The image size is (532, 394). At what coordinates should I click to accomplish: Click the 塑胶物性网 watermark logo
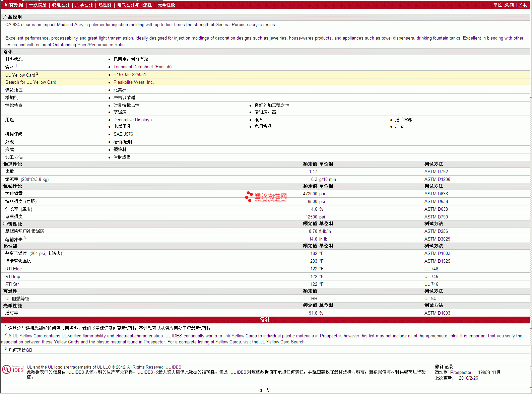pos(266,197)
